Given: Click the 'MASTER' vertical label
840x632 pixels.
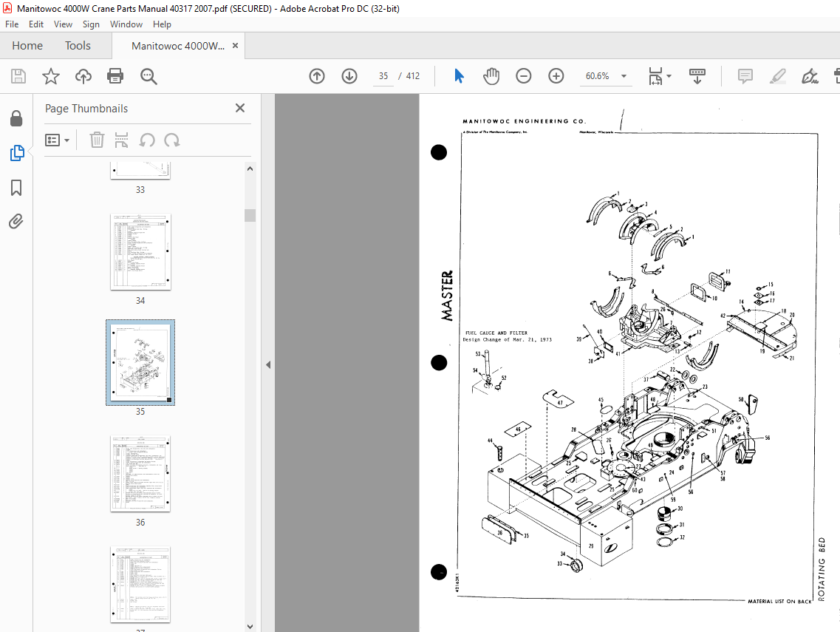Looking at the screenshot, I should pyautogui.click(x=447, y=296).
